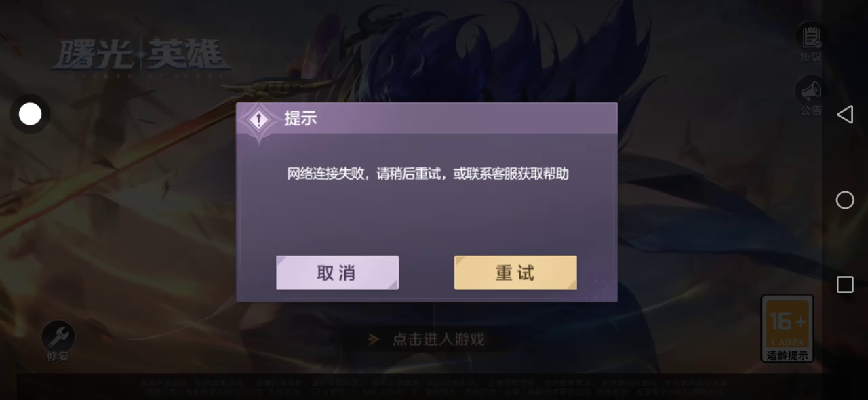Click the 提示 dialog title text
The image size is (868, 400).
click(x=300, y=118)
